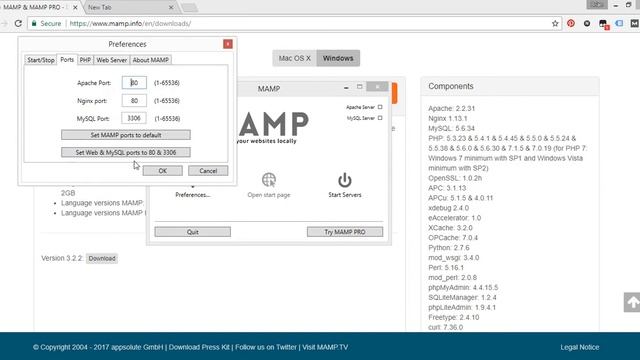Click the Nginx port input field
This screenshot has width=640, height=360.
(134, 100)
